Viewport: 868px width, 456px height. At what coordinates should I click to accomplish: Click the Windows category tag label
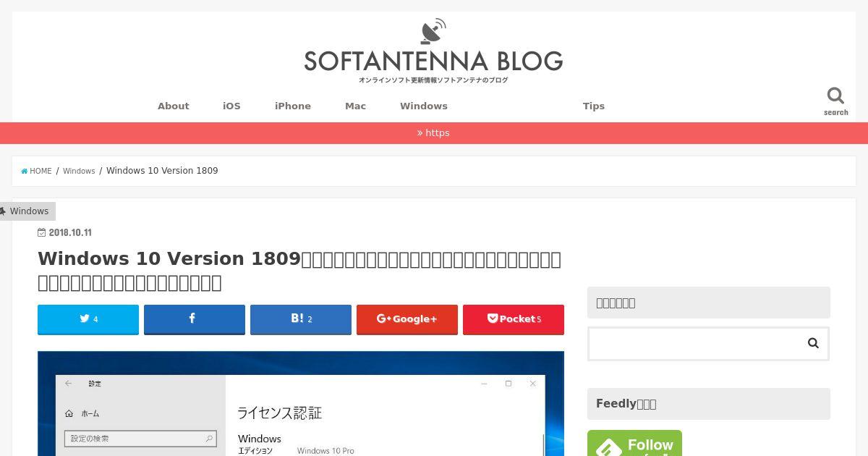coord(28,211)
